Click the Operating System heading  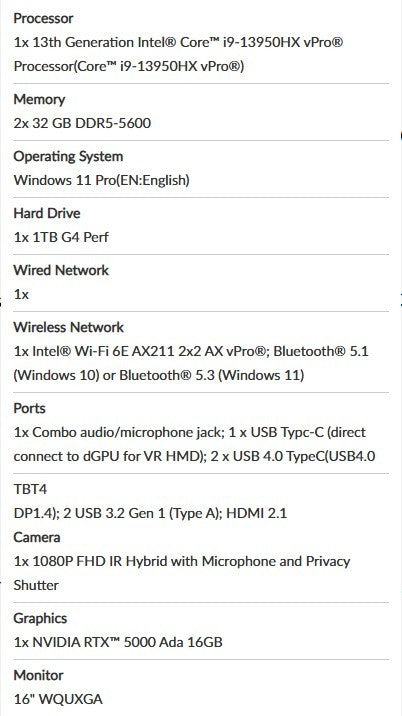pos(68,157)
